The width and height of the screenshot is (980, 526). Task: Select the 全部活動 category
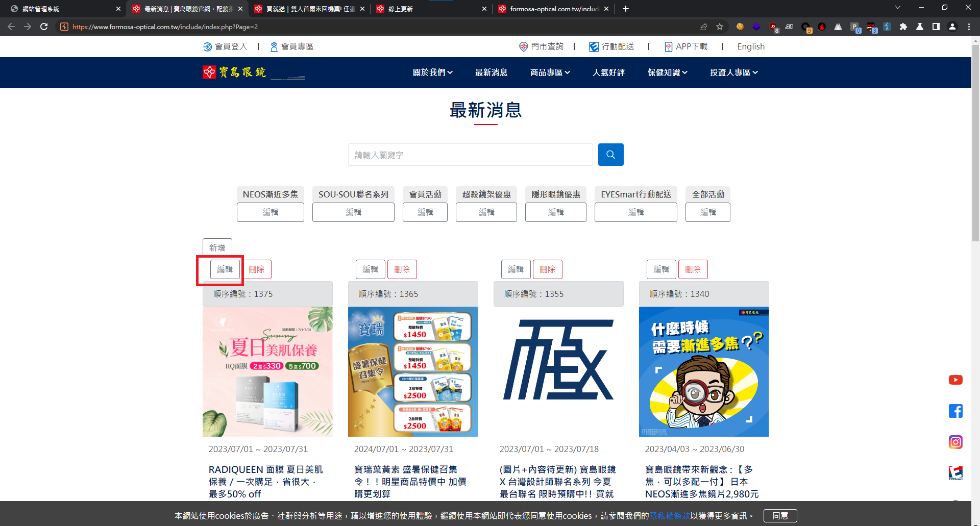[708, 194]
